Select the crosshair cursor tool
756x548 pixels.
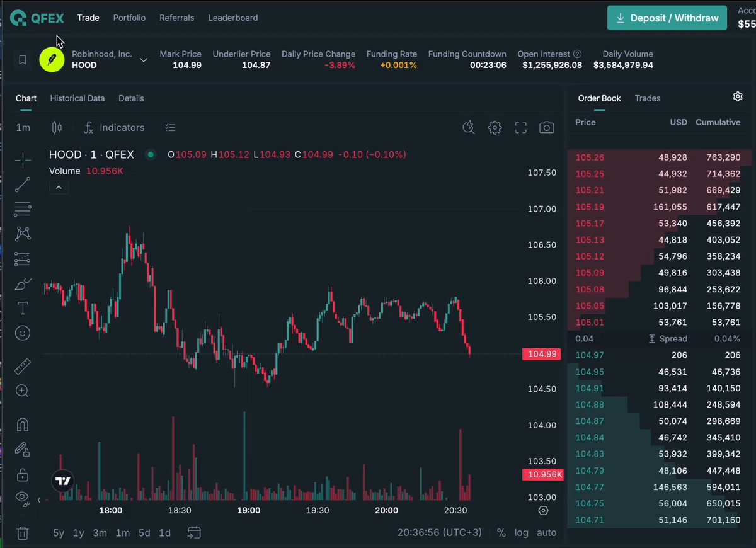point(23,161)
